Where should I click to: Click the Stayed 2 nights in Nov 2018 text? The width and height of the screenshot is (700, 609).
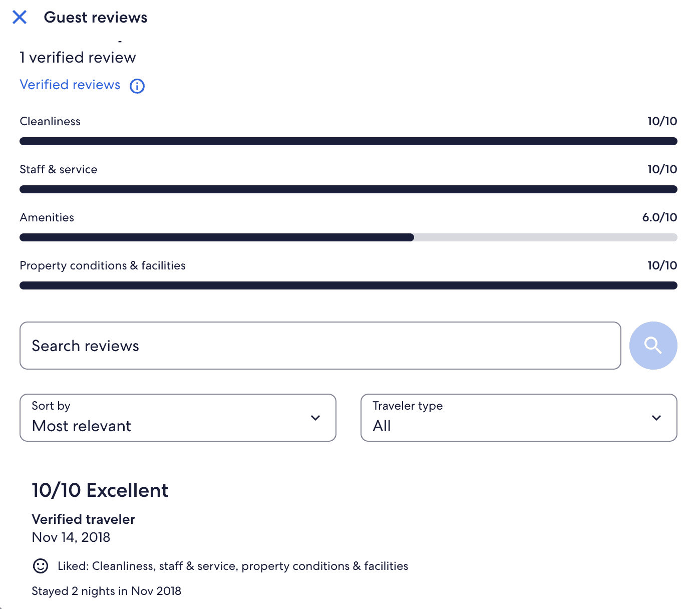point(106,591)
